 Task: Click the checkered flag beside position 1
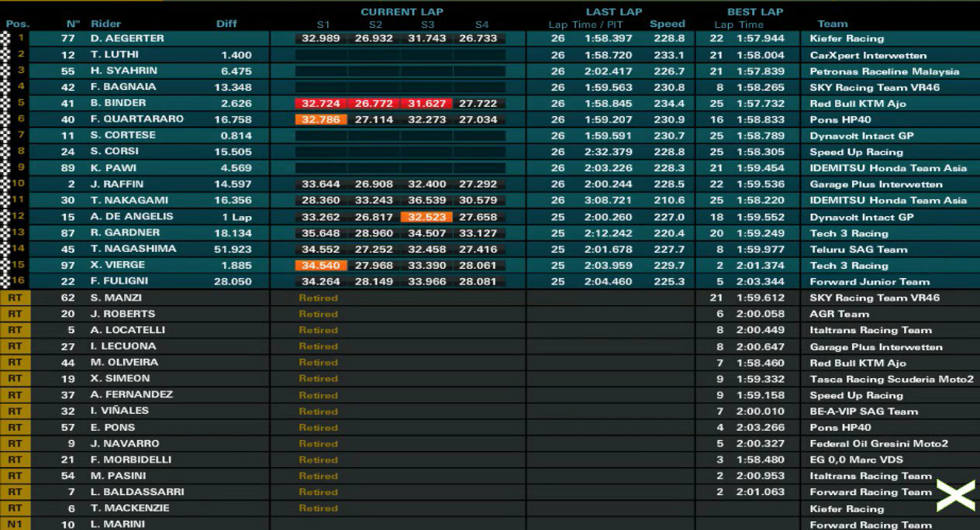(5, 38)
